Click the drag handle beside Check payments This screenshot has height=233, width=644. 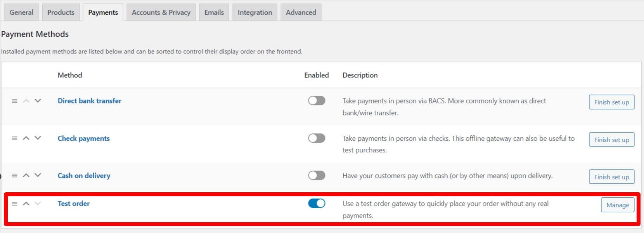click(14, 138)
